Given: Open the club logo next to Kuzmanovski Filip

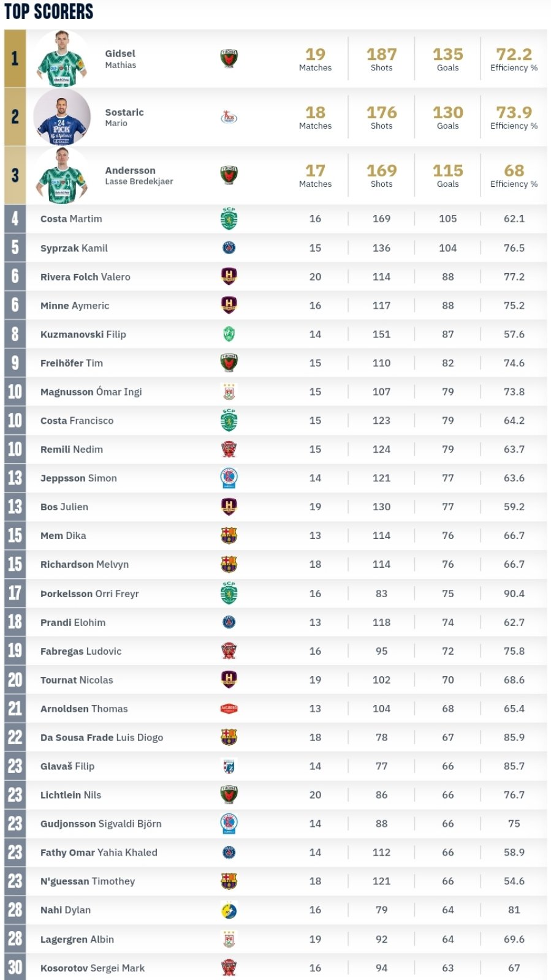Looking at the screenshot, I should click(x=229, y=334).
